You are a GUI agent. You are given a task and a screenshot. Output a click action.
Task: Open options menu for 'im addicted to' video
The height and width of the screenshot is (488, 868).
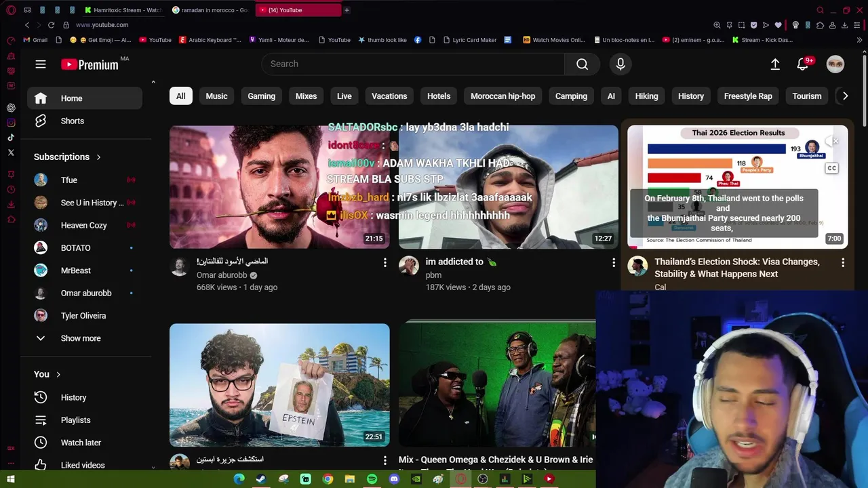click(x=614, y=262)
